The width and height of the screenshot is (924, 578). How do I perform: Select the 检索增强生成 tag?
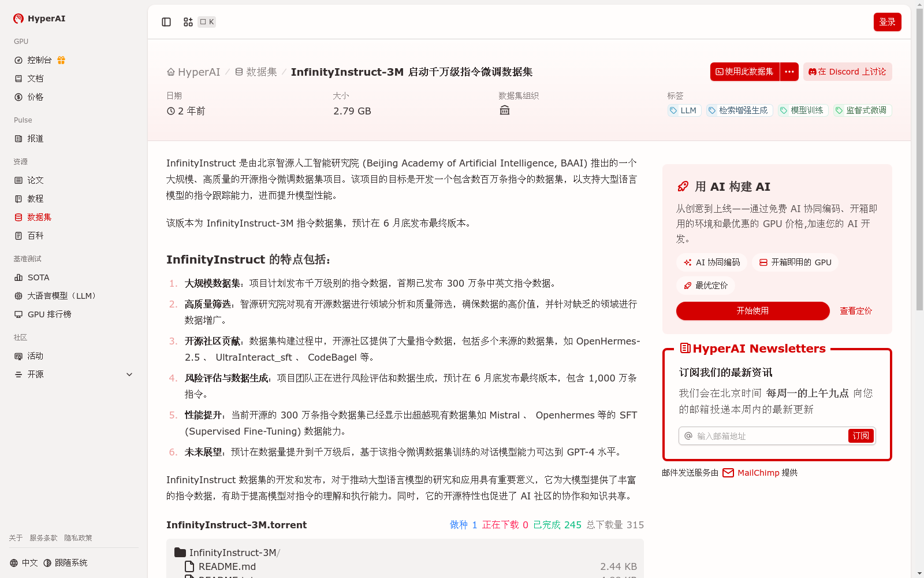pyautogui.click(x=739, y=110)
